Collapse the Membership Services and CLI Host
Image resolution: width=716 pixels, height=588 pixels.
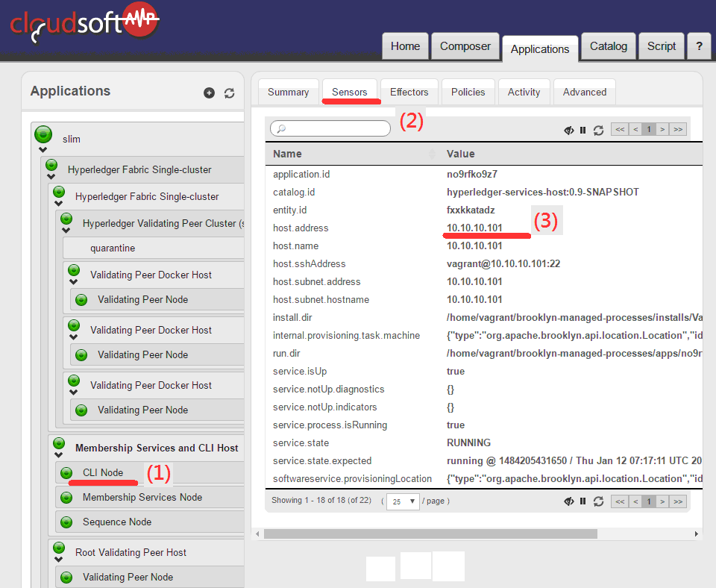point(58,454)
